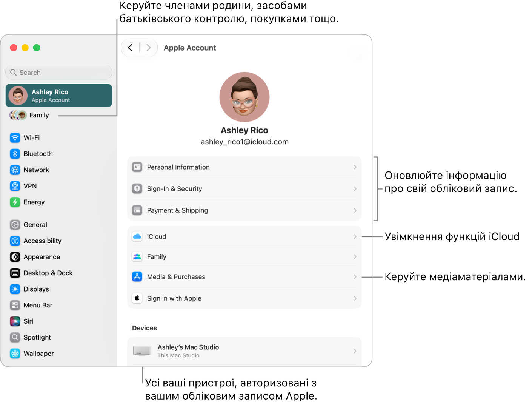This screenshot has width=532, height=403.
Task: Click the Siri icon in sidebar
Action: click(15, 321)
